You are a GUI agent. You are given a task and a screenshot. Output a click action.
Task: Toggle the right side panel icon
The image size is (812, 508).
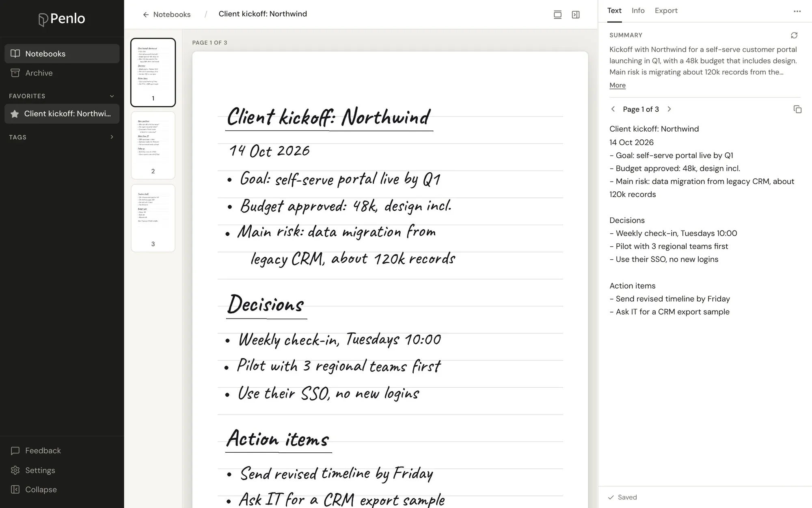576,15
